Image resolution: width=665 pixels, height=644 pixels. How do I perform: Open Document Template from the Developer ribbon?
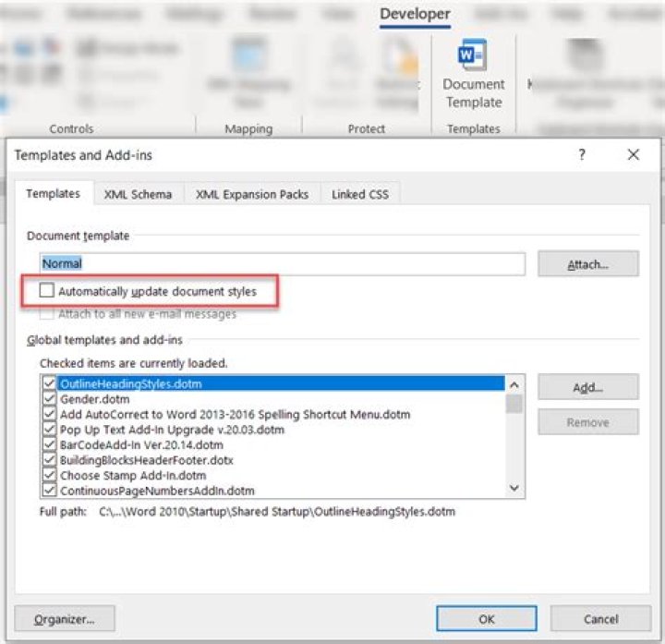click(473, 74)
